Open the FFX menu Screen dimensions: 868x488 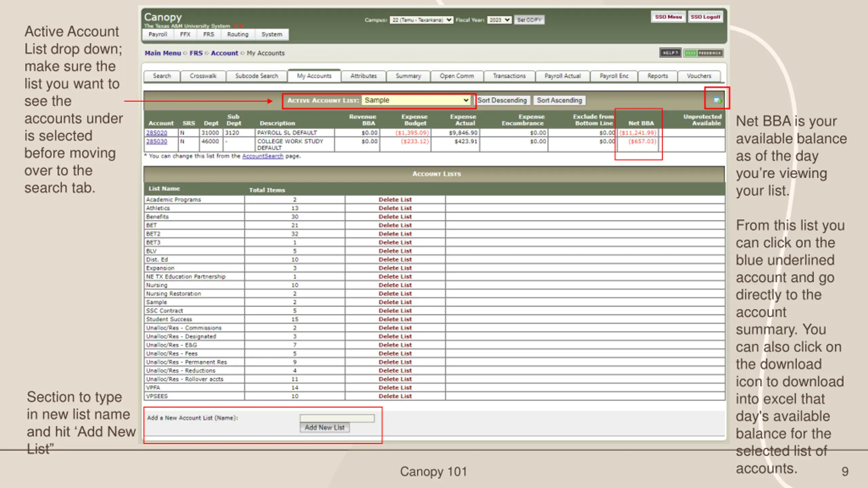[185, 35]
